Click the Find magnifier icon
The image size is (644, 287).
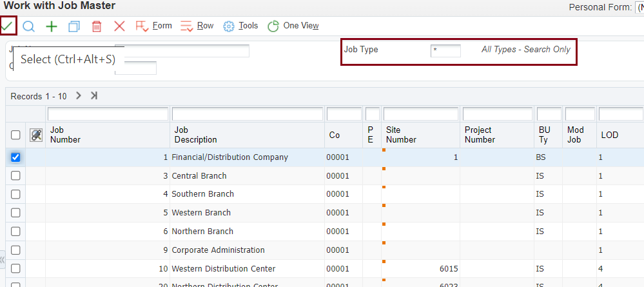(x=28, y=26)
